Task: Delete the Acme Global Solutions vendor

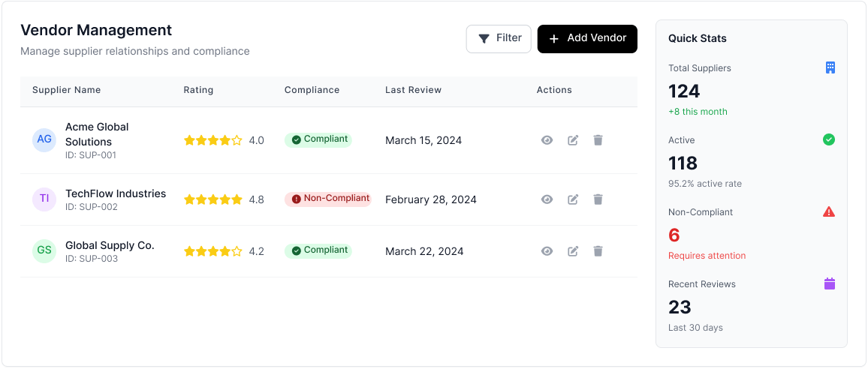Action: (x=598, y=140)
